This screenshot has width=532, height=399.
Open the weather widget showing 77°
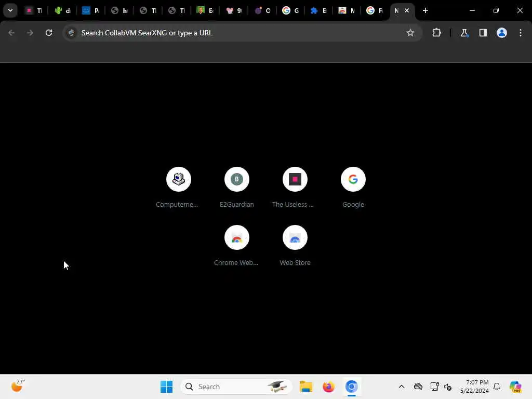pos(18,386)
